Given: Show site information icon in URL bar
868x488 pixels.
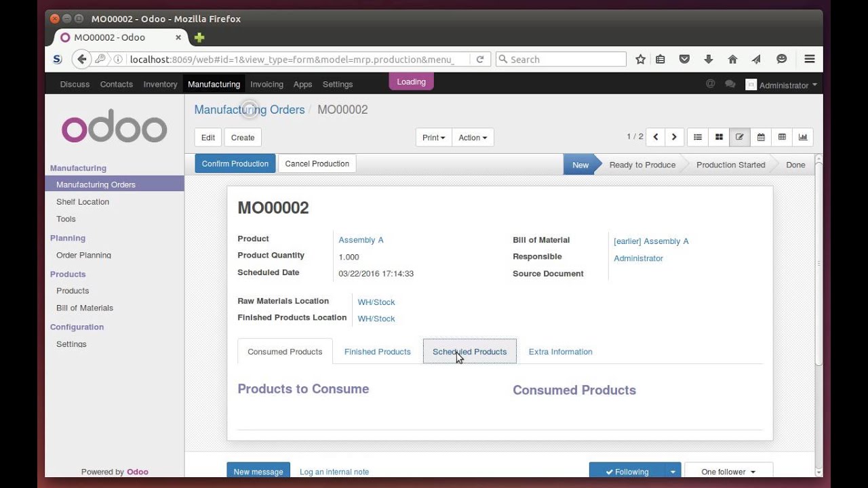Looking at the screenshot, I should click(118, 59).
